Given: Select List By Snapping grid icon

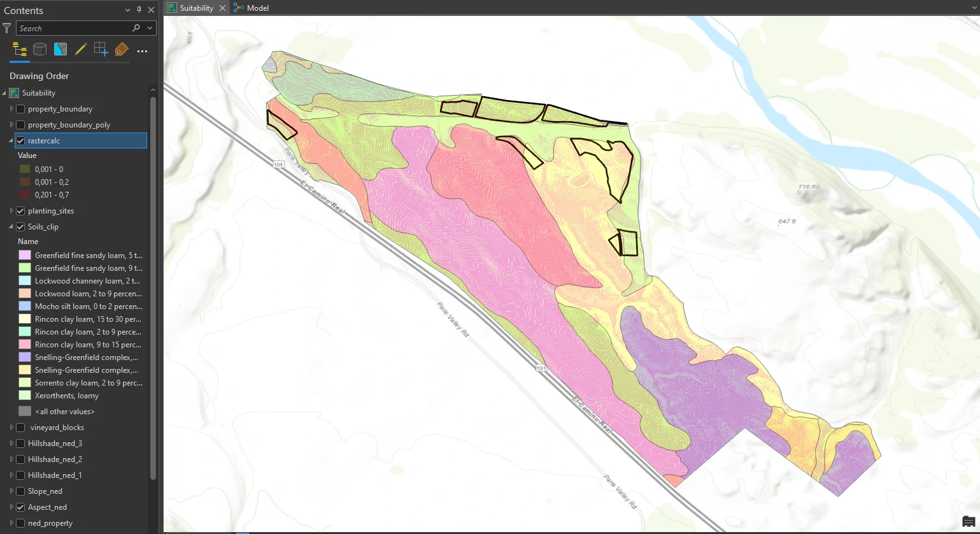Looking at the screenshot, I should [x=101, y=50].
